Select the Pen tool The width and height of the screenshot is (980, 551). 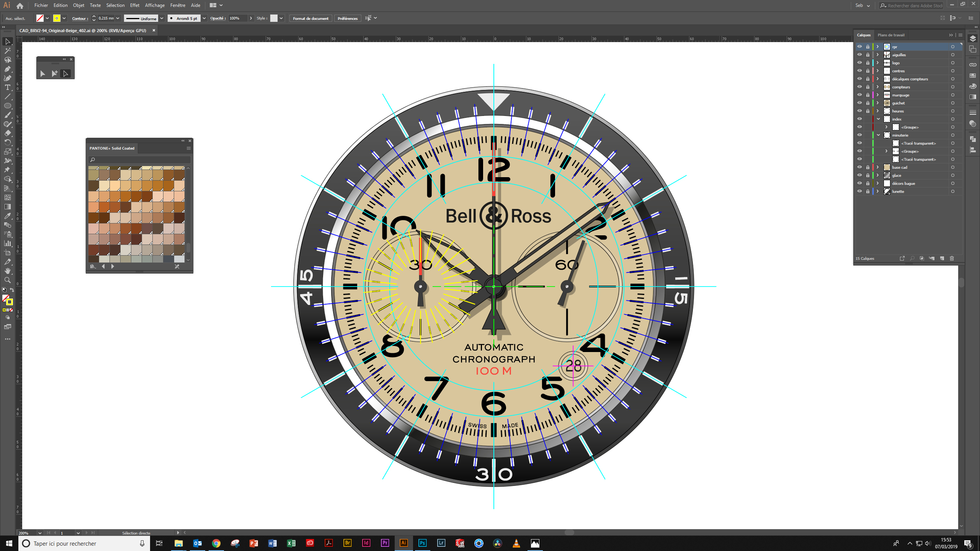coord(7,69)
